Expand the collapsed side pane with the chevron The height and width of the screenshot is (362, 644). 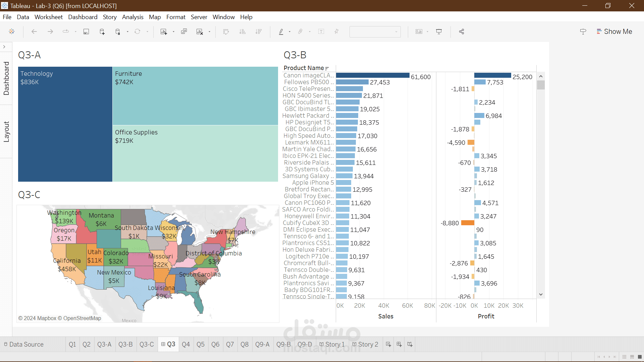point(4,47)
